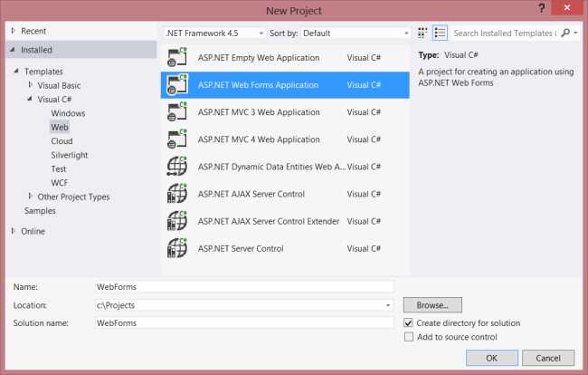Select ASP.NET MVC 3 Web Application text

click(x=259, y=112)
